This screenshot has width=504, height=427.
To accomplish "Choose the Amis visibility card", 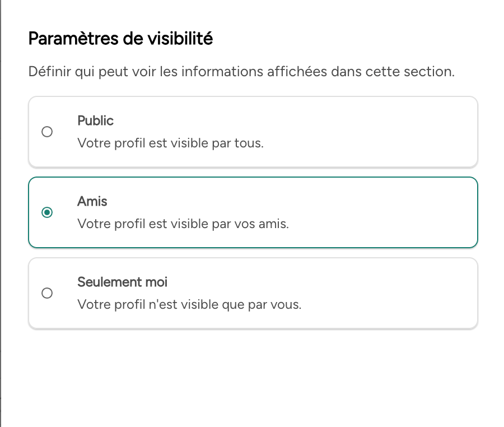I will pos(336,212).
